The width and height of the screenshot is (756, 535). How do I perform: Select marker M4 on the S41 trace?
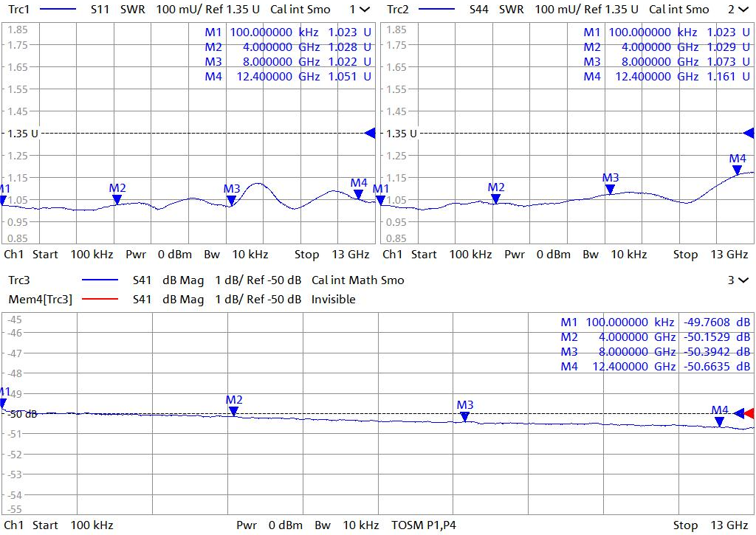pyautogui.click(x=719, y=421)
